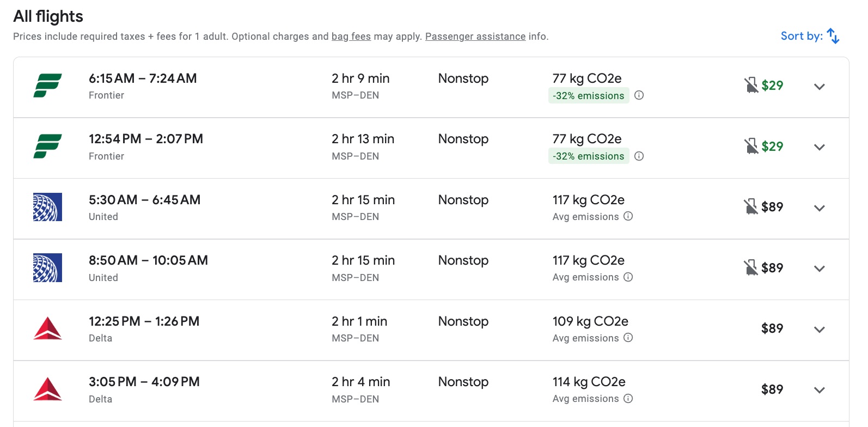Open the bag fees link
Screen dimensions: 868x427
point(351,36)
